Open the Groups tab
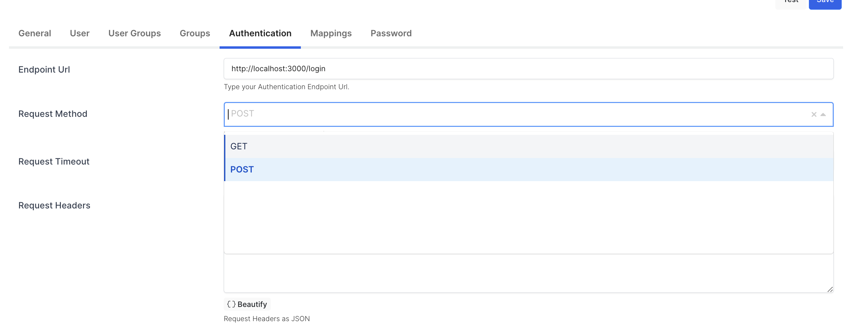Viewport: 868px width, 327px height. click(x=195, y=33)
